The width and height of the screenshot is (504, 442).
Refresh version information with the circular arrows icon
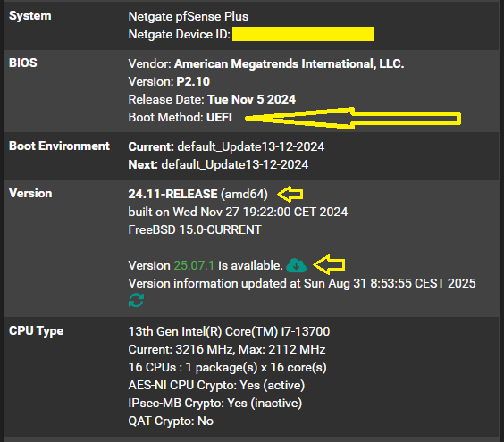136,300
